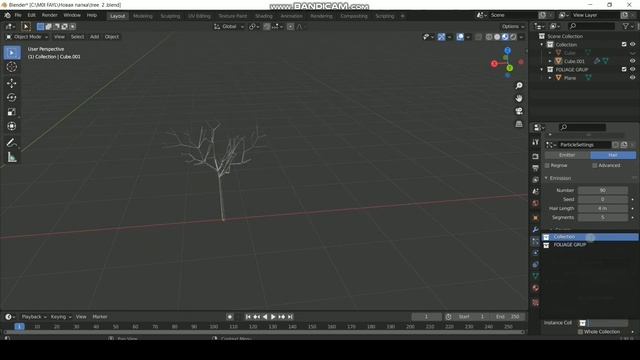Screen dimensions: 640x360
Task: Open the Object Data properties tab
Action: click(x=536, y=276)
